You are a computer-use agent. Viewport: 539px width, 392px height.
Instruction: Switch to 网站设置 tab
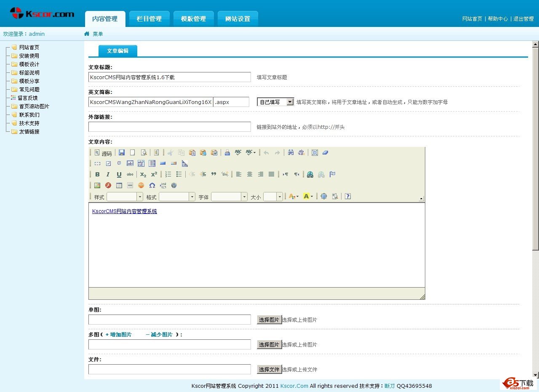[238, 19]
